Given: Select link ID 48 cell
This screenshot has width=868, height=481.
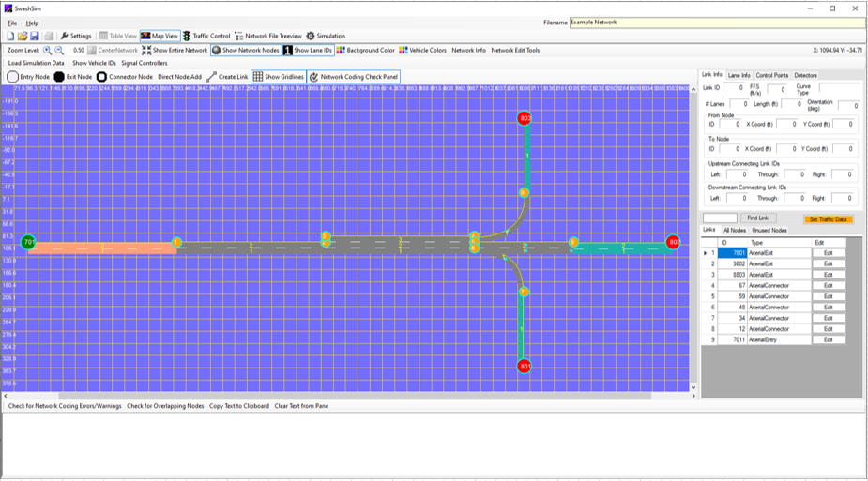Looking at the screenshot, I should [x=732, y=308].
